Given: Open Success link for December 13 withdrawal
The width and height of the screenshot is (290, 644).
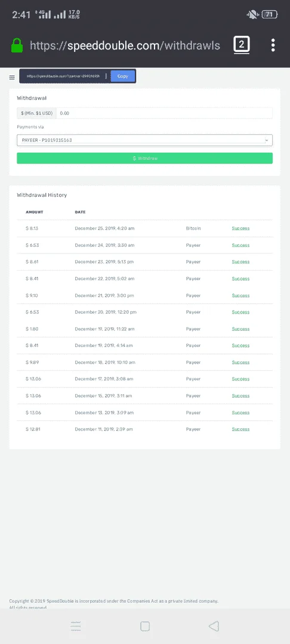Looking at the screenshot, I should 240,413.
